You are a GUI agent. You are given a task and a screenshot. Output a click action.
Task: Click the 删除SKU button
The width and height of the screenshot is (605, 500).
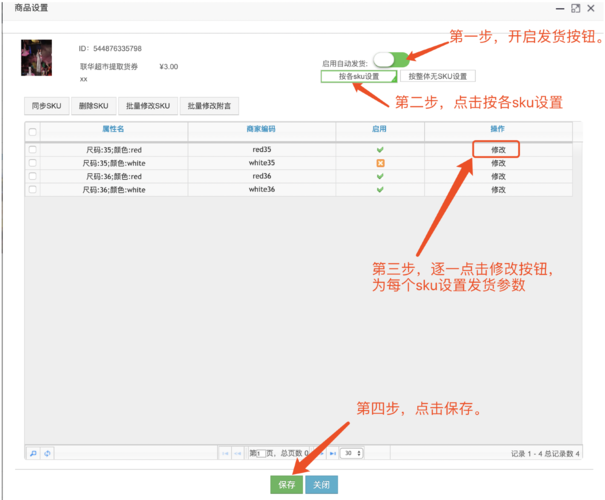coord(94,106)
